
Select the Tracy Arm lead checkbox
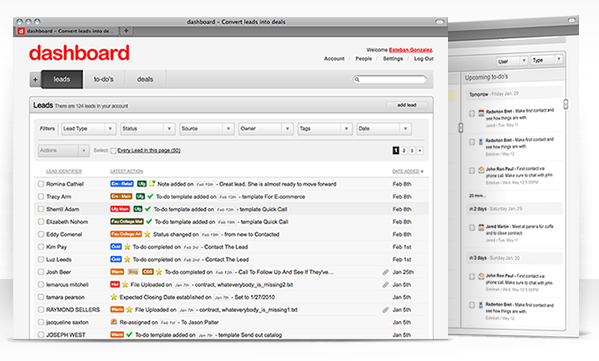pyautogui.click(x=41, y=196)
